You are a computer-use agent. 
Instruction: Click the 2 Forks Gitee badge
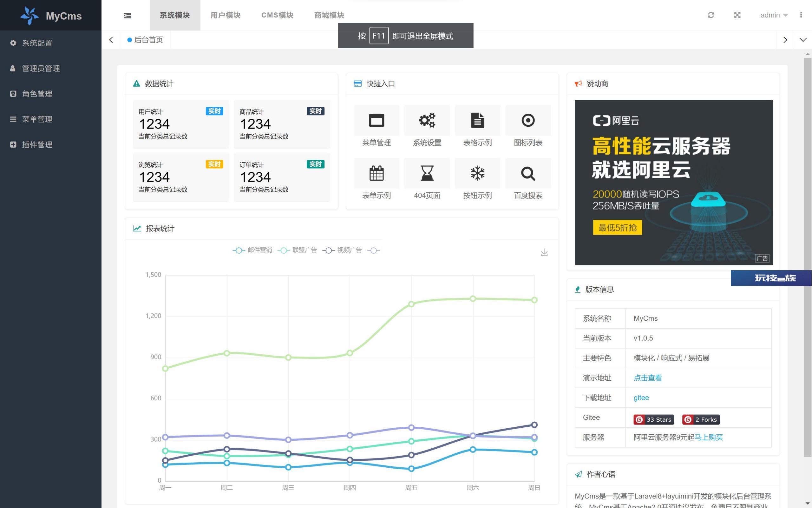click(701, 419)
